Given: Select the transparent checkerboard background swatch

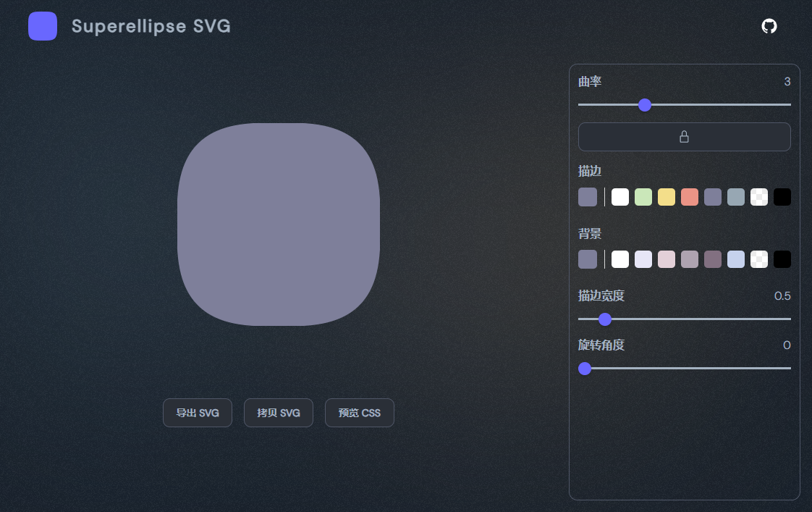Looking at the screenshot, I should click(758, 259).
